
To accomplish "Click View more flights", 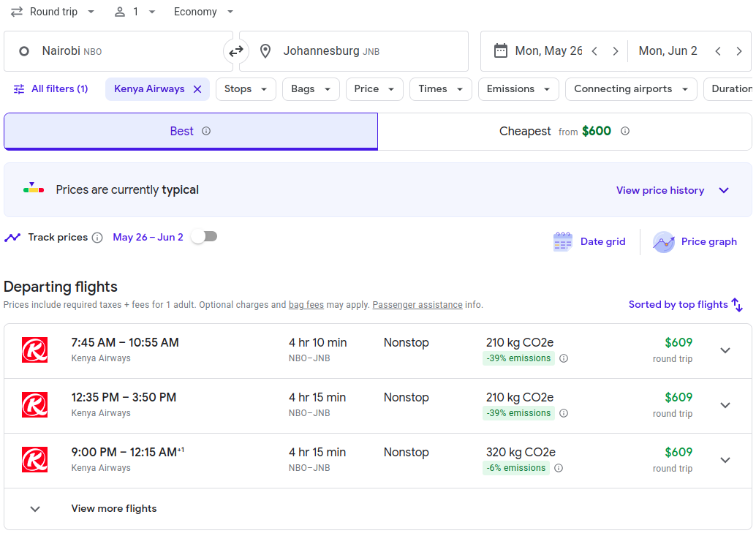I will [x=114, y=509].
